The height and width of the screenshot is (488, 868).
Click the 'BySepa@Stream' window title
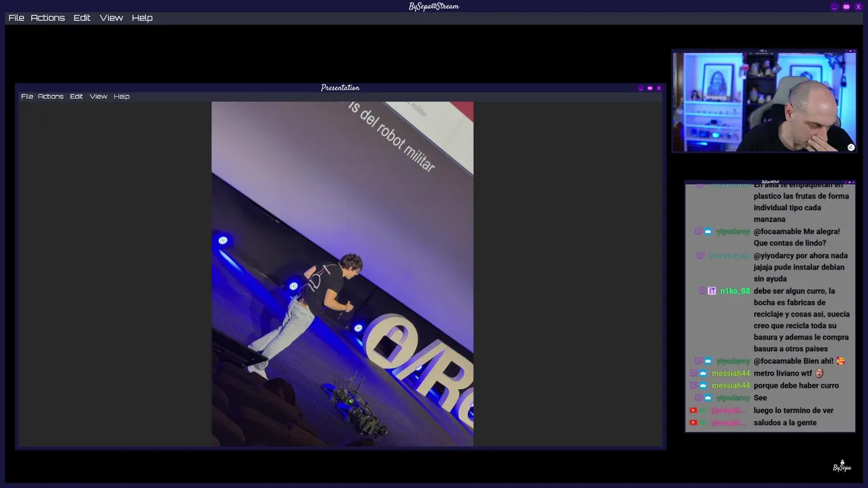434,6
